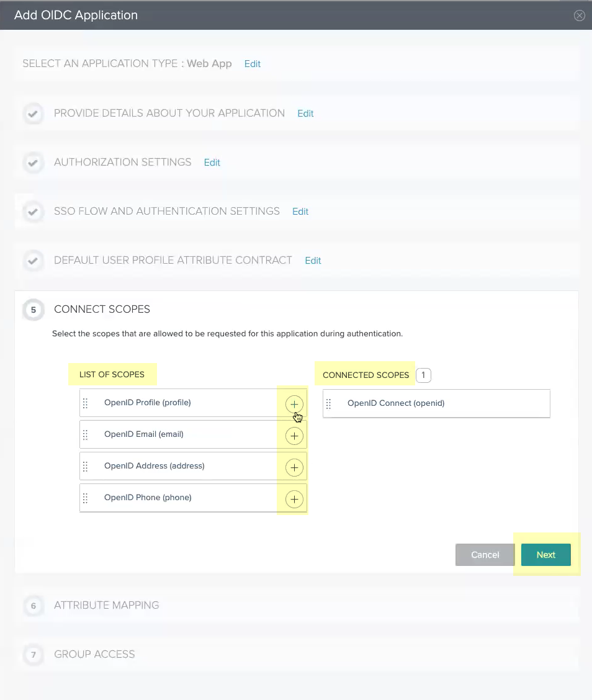Click drag handle of OpenID Phone scope
592x700 pixels.
pos(86,498)
